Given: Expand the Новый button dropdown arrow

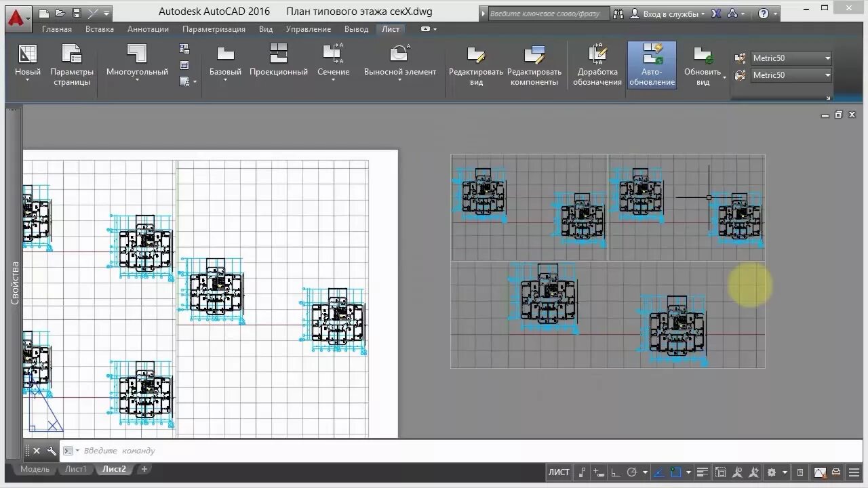Looking at the screenshot, I should (28, 80).
